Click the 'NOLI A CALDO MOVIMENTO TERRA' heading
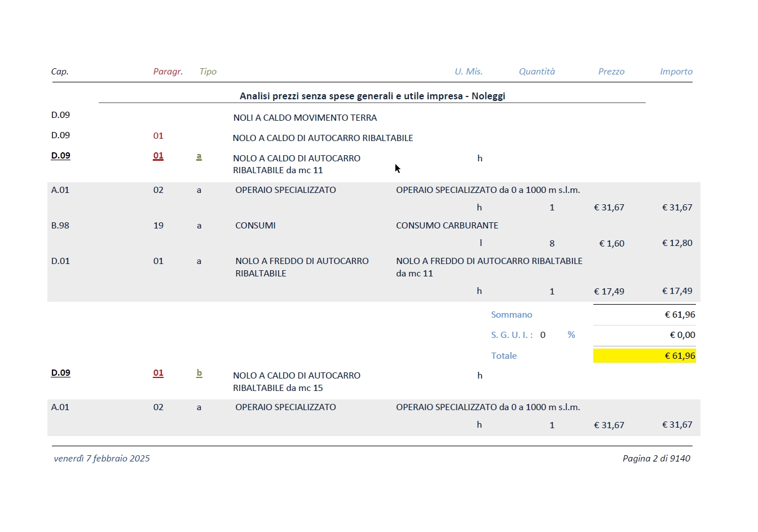Image resolution: width=758 pixels, height=532 pixels. (305, 118)
